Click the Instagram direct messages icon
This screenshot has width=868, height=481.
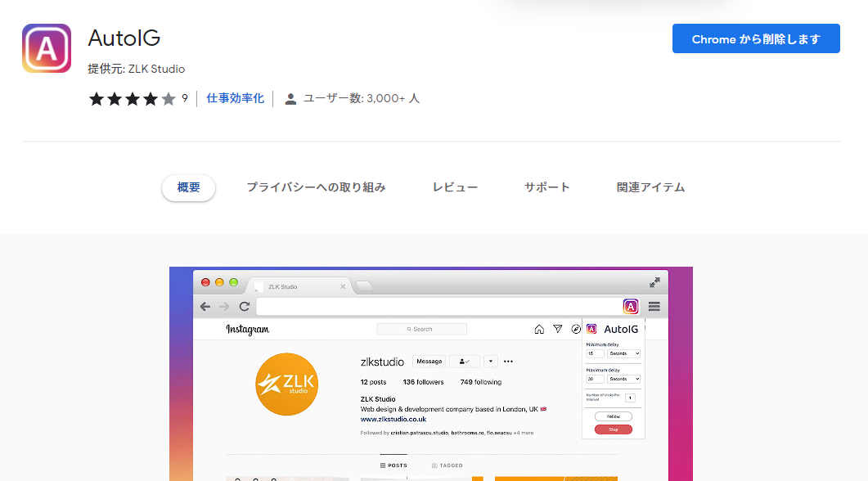point(557,329)
